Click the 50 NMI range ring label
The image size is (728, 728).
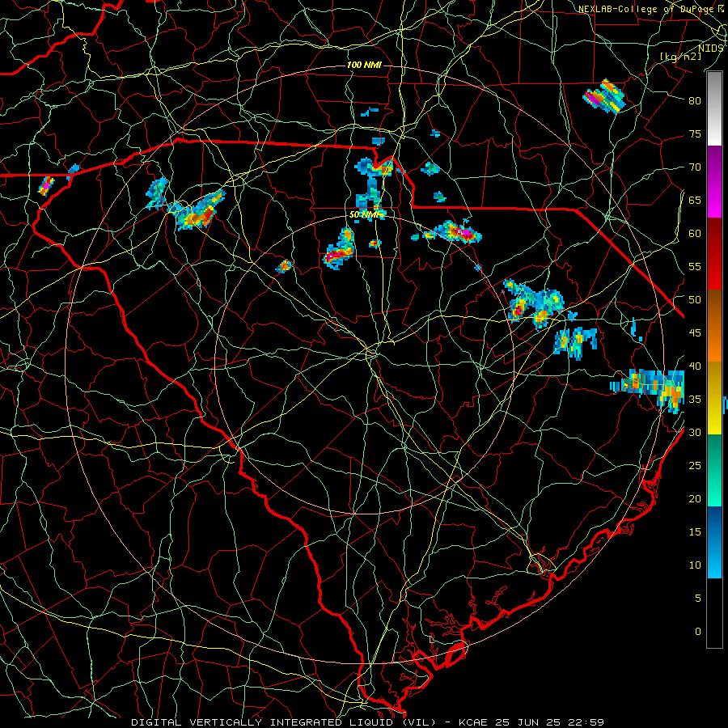point(366,214)
